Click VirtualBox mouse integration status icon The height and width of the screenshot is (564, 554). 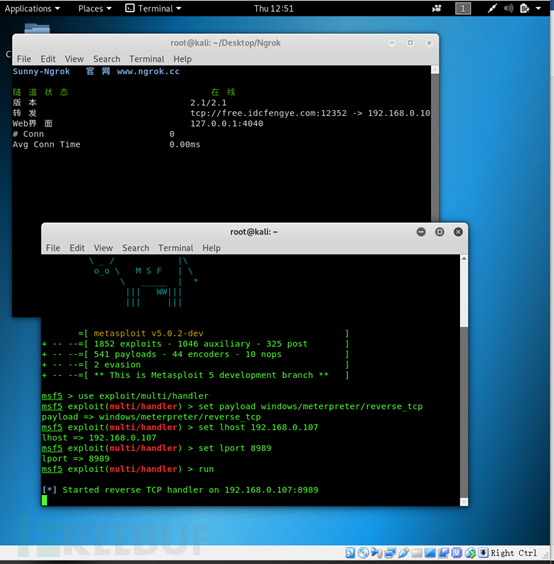(x=470, y=552)
